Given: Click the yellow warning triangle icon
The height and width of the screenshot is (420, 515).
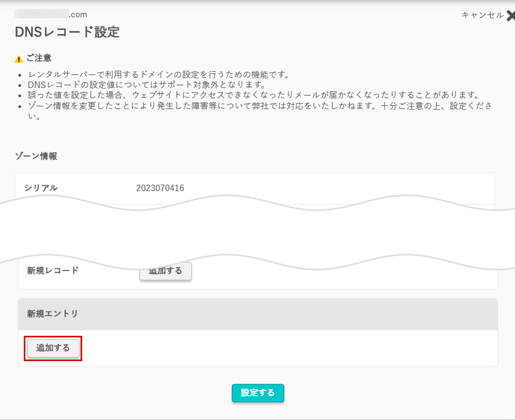Looking at the screenshot, I should click(19, 59).
